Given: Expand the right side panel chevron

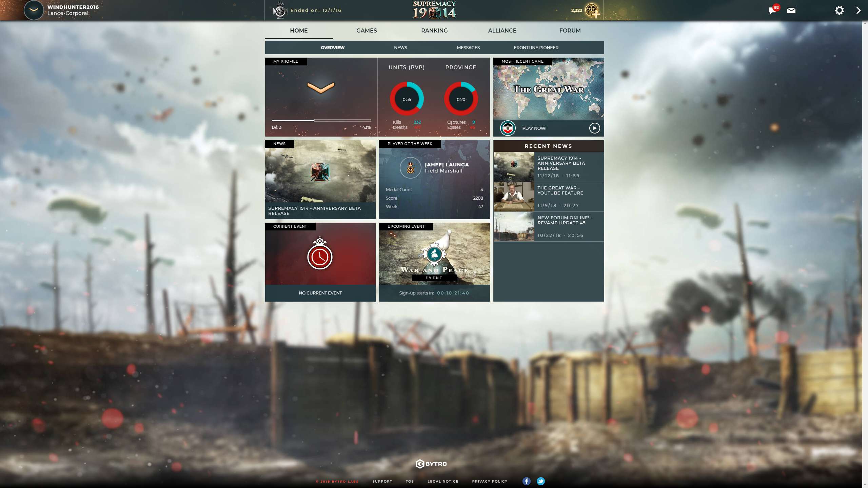Looking at the screenshot, I should point(858,11).
